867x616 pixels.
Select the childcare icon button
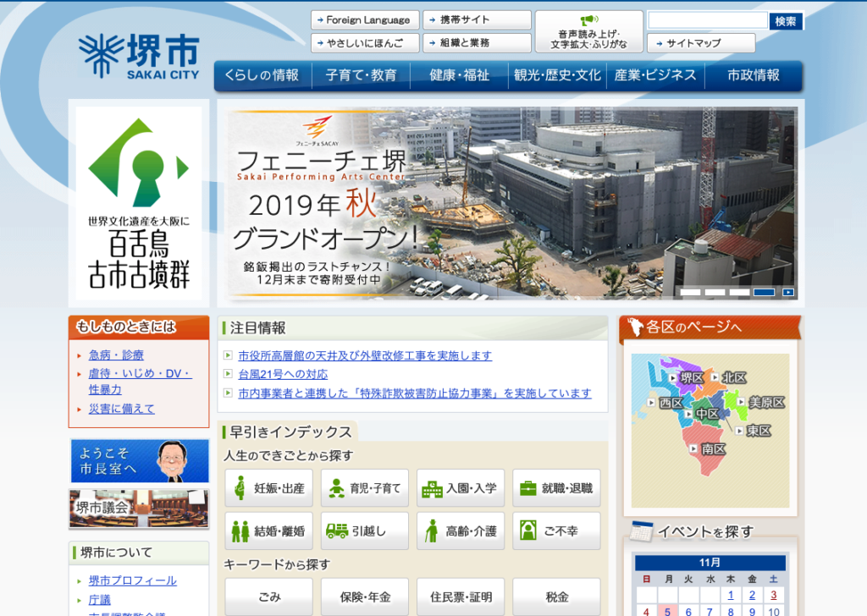365,488
